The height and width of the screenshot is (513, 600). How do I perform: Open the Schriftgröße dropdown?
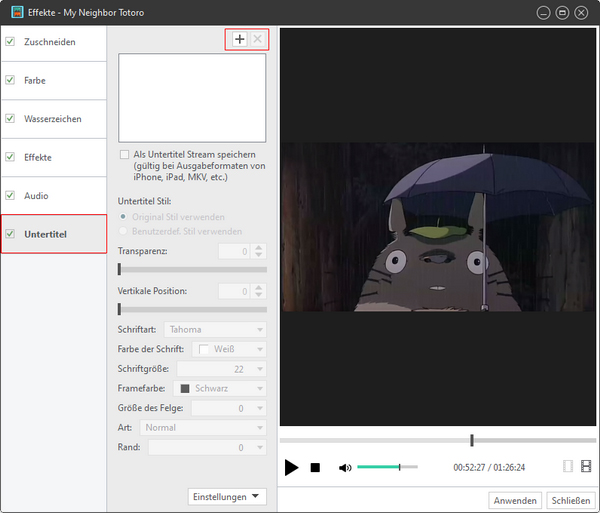point(221,369)
